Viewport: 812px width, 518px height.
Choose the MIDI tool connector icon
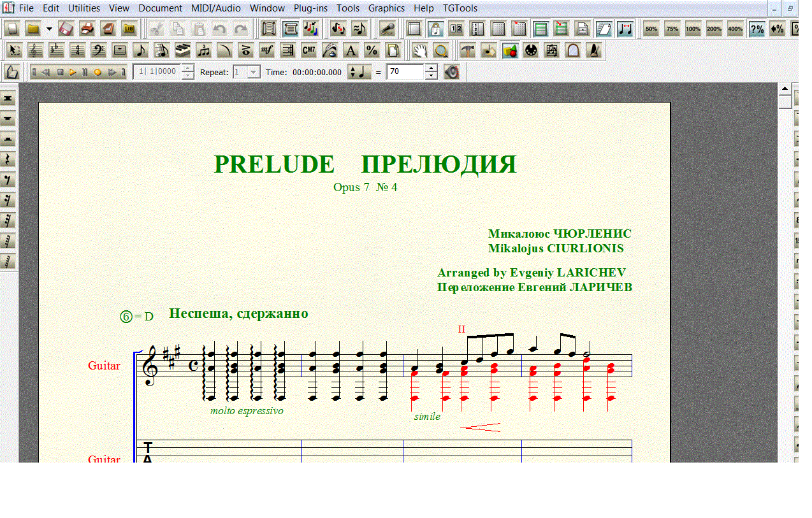pos(530,50)
